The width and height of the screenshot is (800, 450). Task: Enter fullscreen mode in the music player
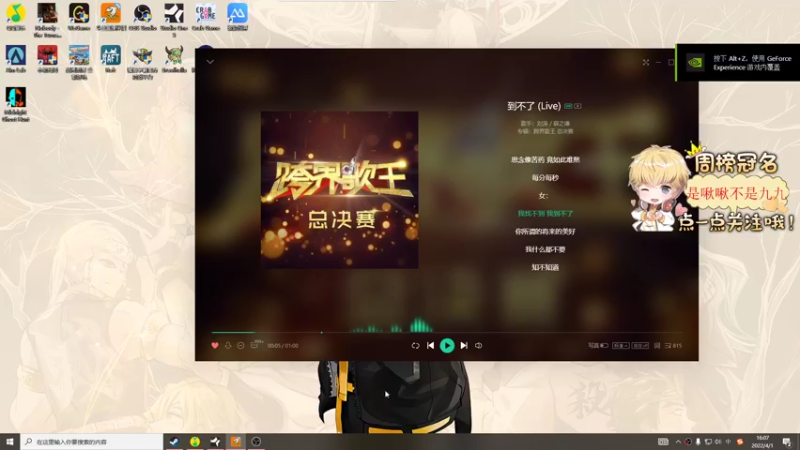coord(646,62)
